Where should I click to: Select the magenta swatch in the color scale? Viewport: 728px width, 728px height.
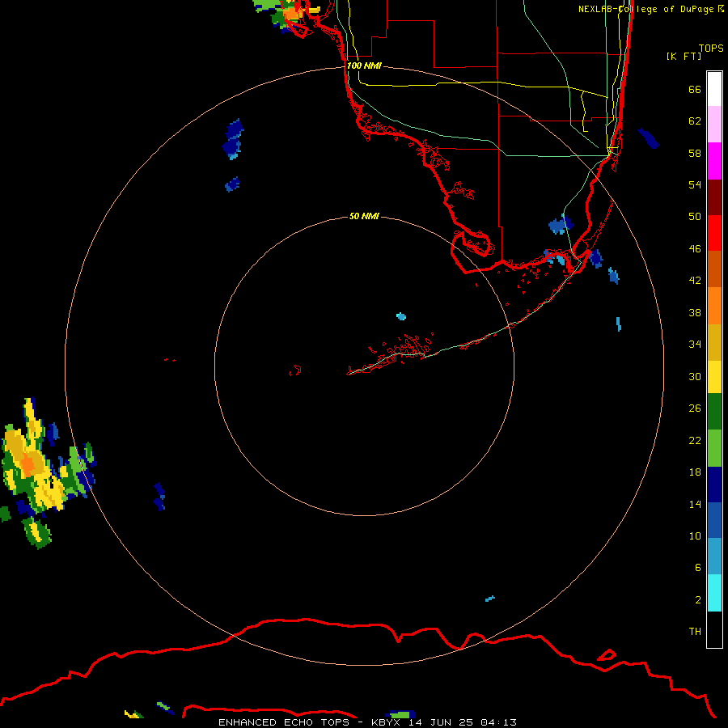714,161
